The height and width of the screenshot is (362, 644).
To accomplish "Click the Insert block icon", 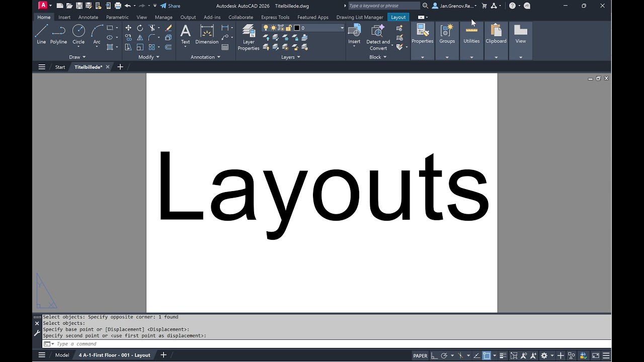I will (354, 34).
